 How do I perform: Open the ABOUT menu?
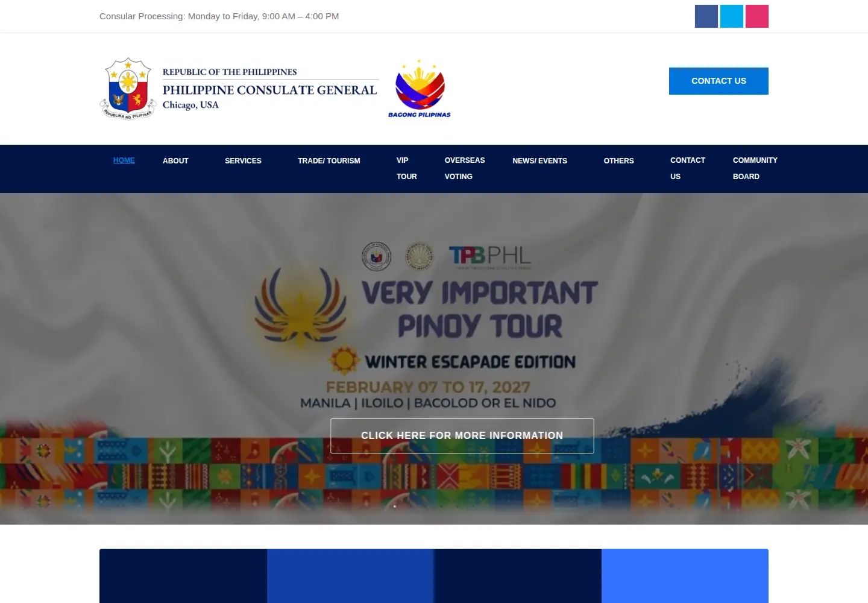click(175, 161)
